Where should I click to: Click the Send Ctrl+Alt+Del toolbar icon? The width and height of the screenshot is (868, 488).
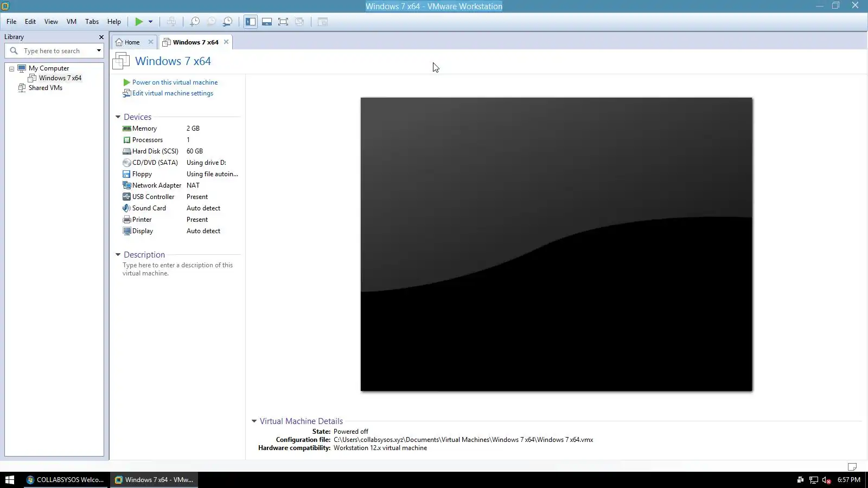coord(171,22)
